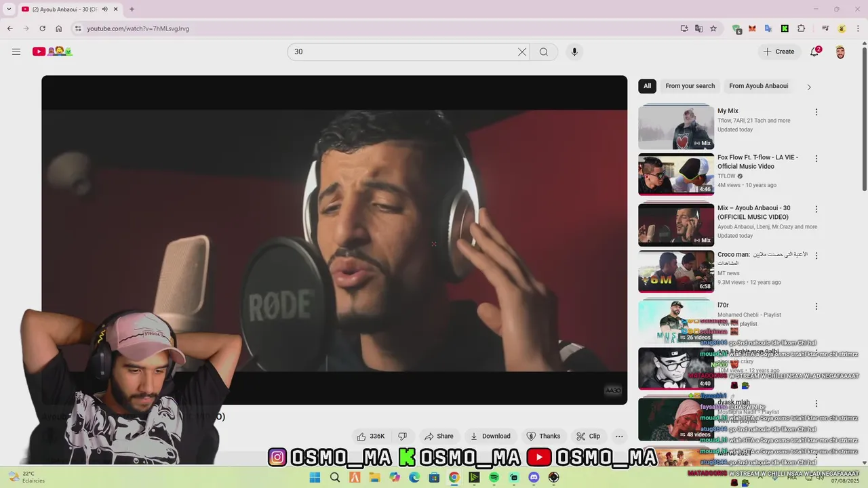This screenshot has width=868, height=488.
Task: Open Windows taskbar search
Action: pos(334,477)
